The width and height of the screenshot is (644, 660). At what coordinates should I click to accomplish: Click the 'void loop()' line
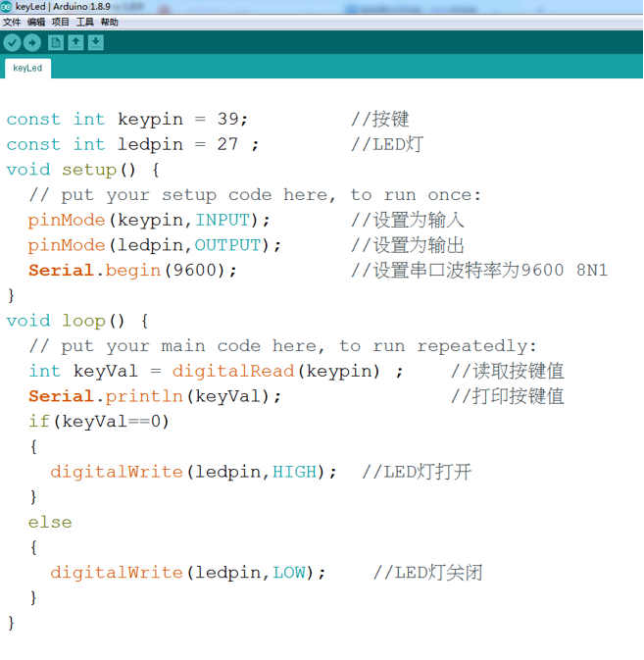pos(77,321)
